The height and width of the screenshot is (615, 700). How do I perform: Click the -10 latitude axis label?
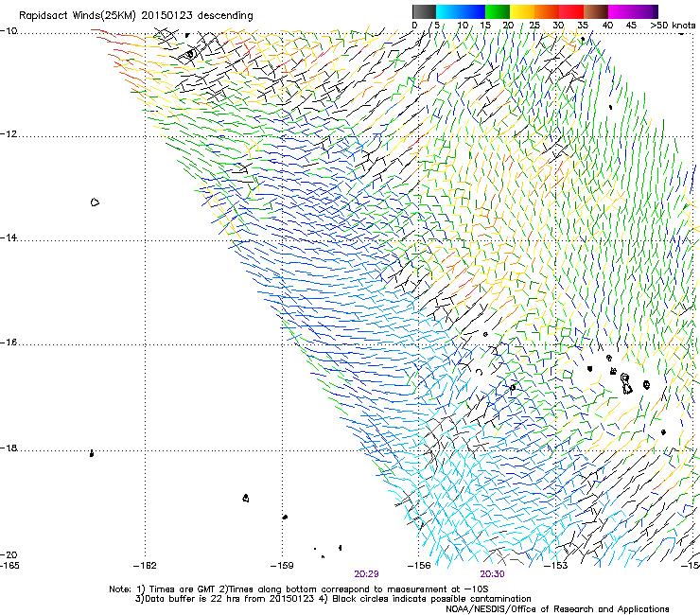[x=9, y=31]
